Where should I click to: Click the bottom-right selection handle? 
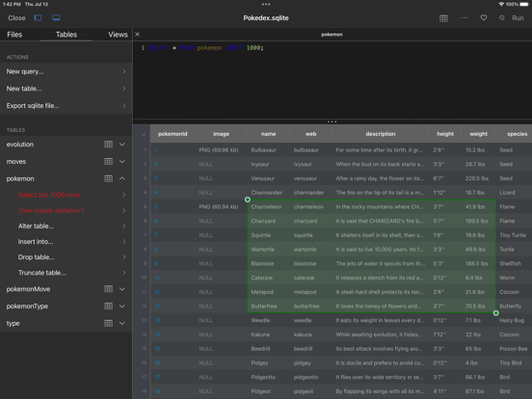tap(495, 313)
